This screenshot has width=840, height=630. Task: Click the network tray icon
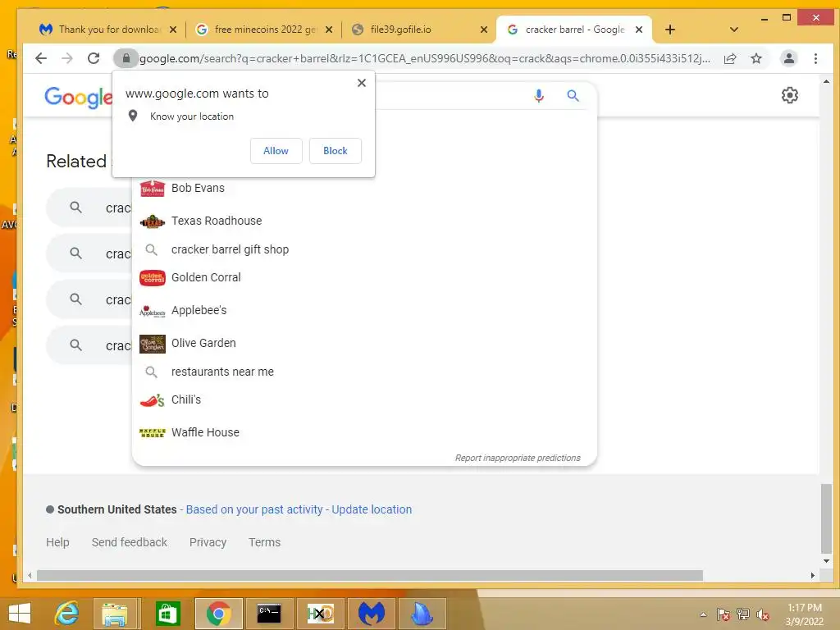pyautogui.click(x=743, y=614)
